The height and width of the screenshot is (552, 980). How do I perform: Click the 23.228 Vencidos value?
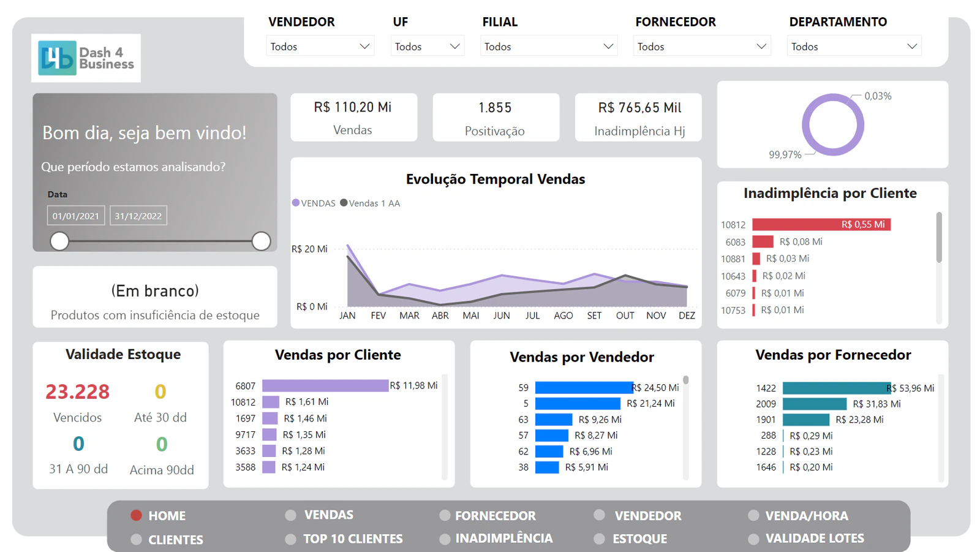[x=78, y=391]
